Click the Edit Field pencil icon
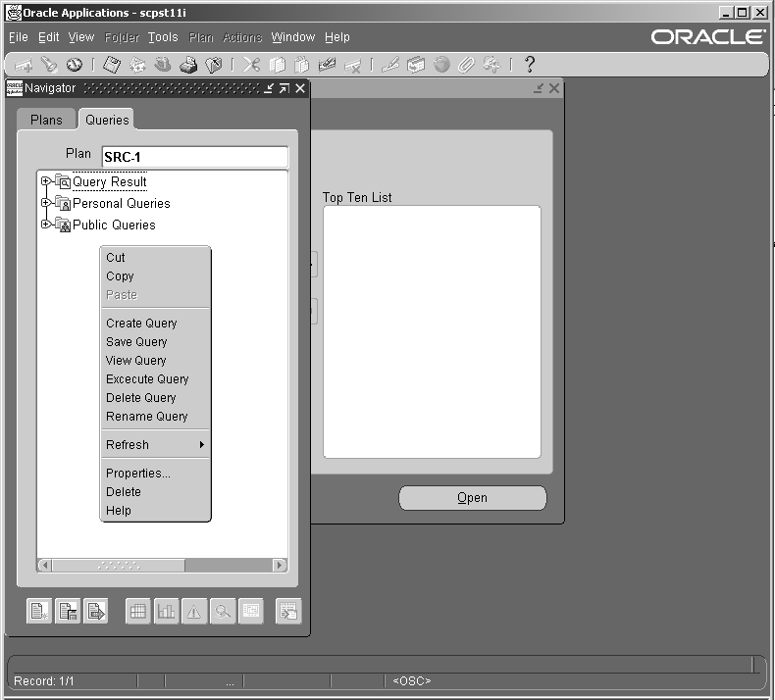 tap(390, 65)
